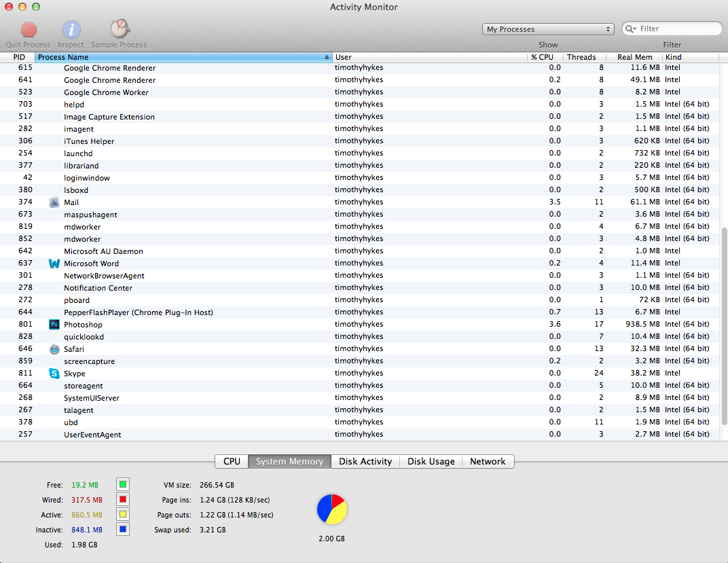The width and height of the screenshot is (728, 563).
Task: Click the Sample Process icon
Action: click(120, 29)
